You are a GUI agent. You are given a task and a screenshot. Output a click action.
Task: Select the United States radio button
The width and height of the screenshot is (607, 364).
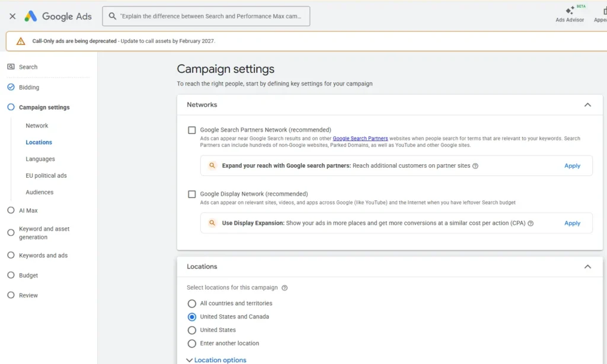(191, 330)
